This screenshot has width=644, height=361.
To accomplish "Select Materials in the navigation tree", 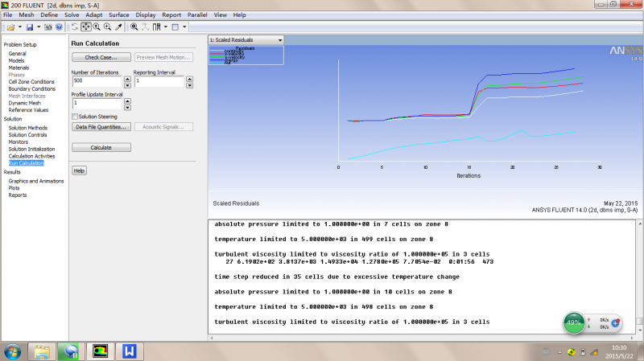I will (x=19, y=68).
